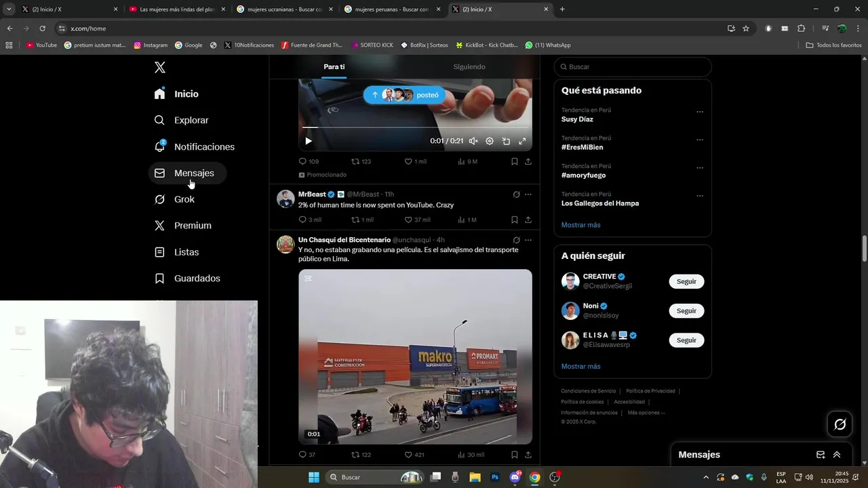Open Grok in the sidebar
Screen dimensions: 868x488
click(174, 199)
